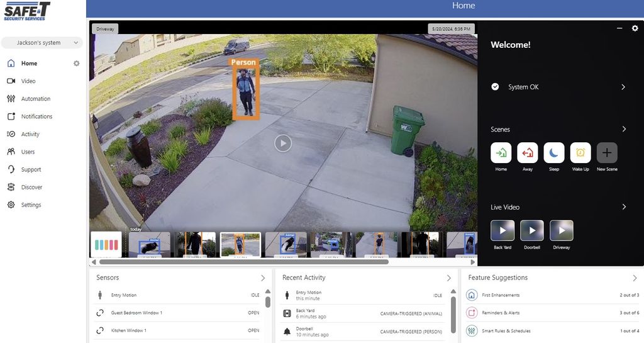
Task: Activate the Away scene icon
Action: click(x=527, y=153)
